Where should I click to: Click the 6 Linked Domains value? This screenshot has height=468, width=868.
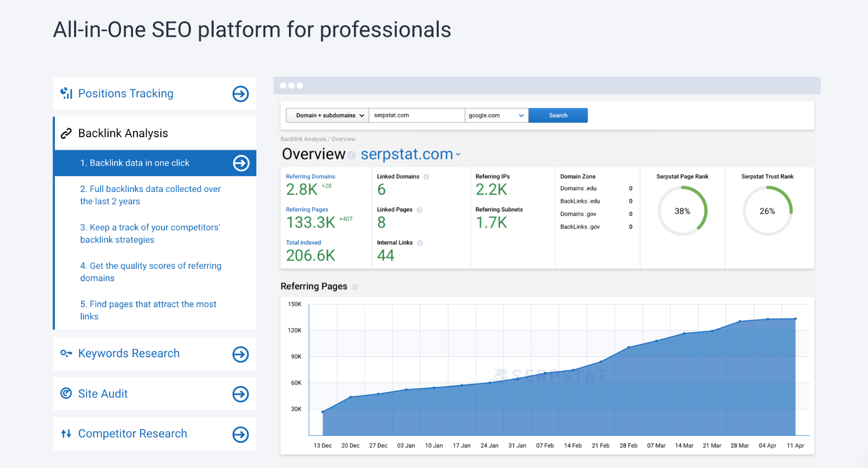(x=381, y=190)
